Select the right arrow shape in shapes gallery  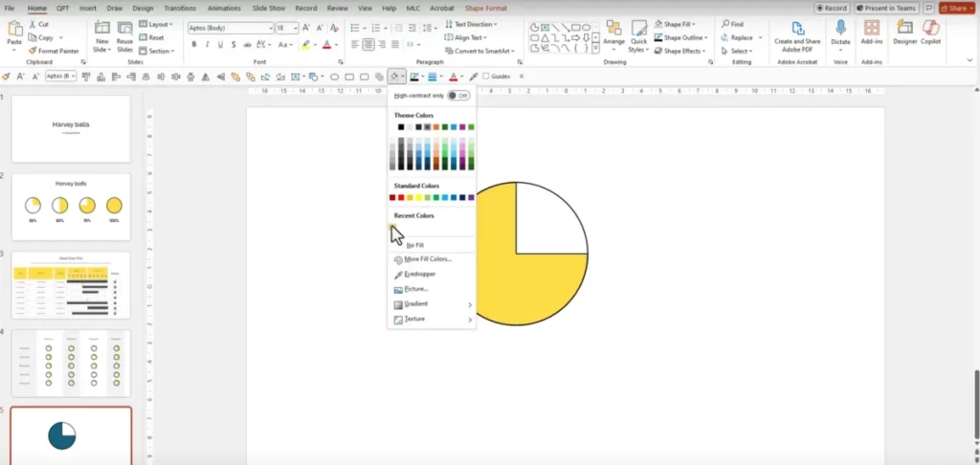575,37
